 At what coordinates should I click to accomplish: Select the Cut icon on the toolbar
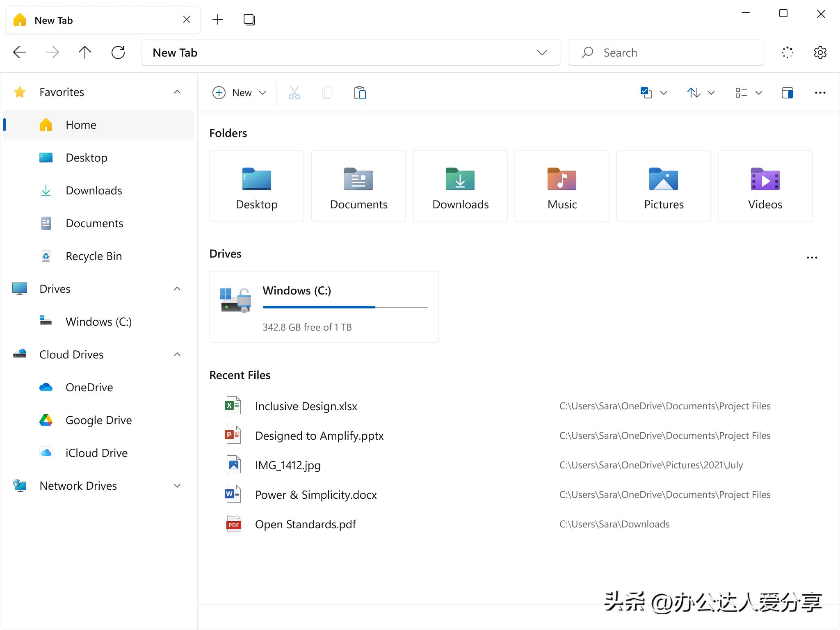click(294, 93)
